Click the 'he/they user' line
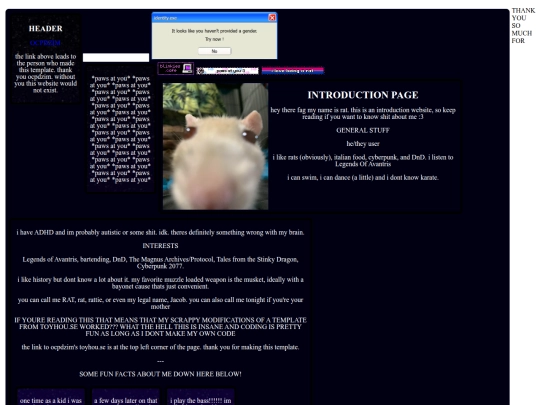Viewport: 540px width, 405px height. tap(363, 144)
